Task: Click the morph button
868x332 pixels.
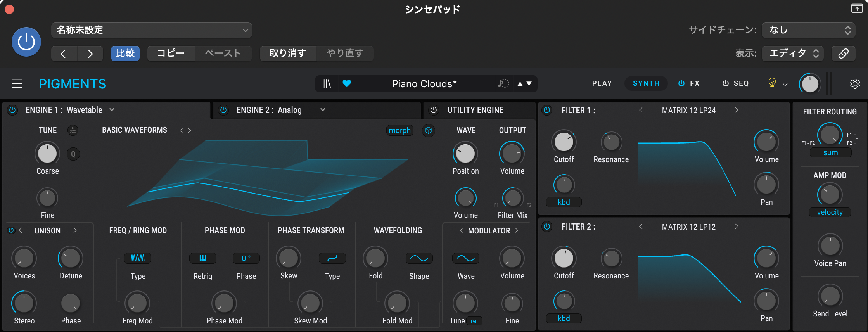Action: click(x=400, y=130)
